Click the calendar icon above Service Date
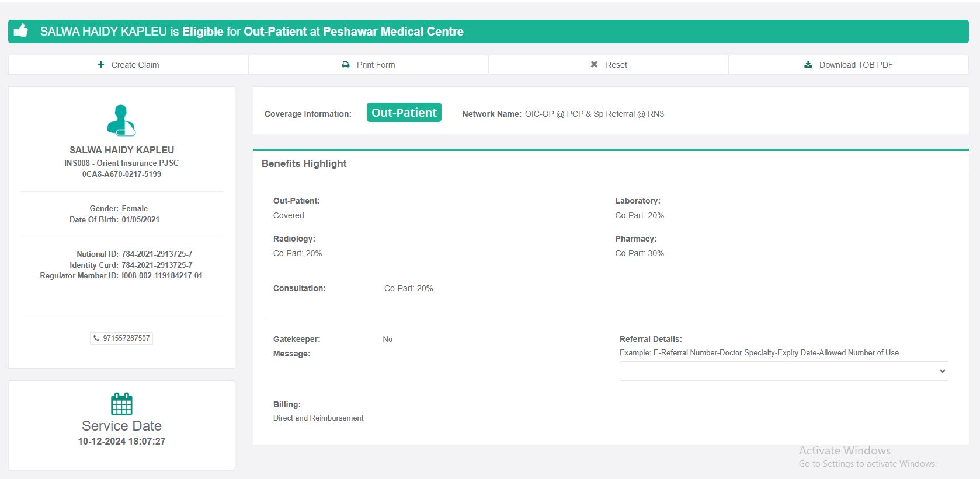Viewport: 980px width, 479px height. (x=121, y=404)
